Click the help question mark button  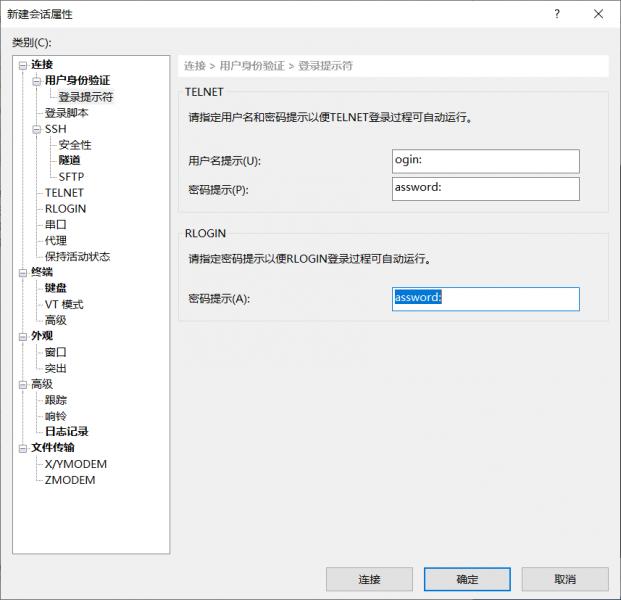tap(557, 14)
